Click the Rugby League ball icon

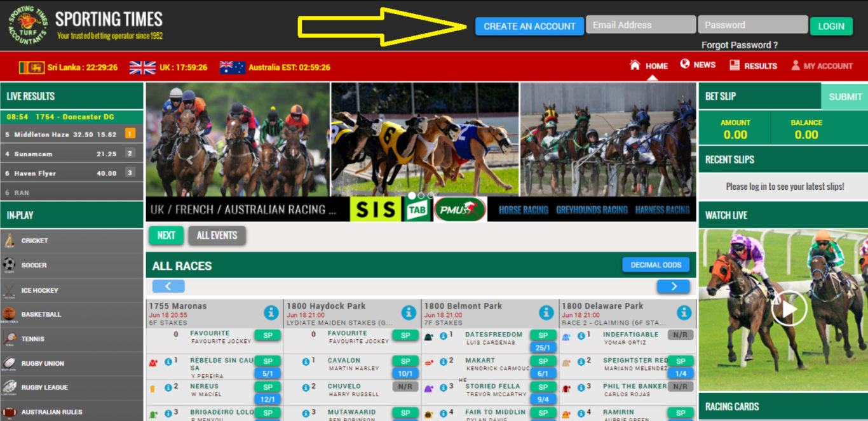click(9, 387)
